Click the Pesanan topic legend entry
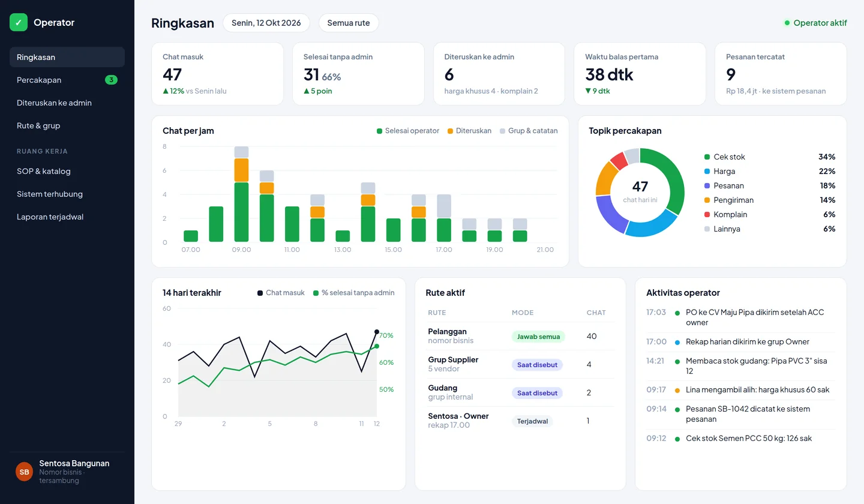The image size is (864, 504). pos(770,186)
